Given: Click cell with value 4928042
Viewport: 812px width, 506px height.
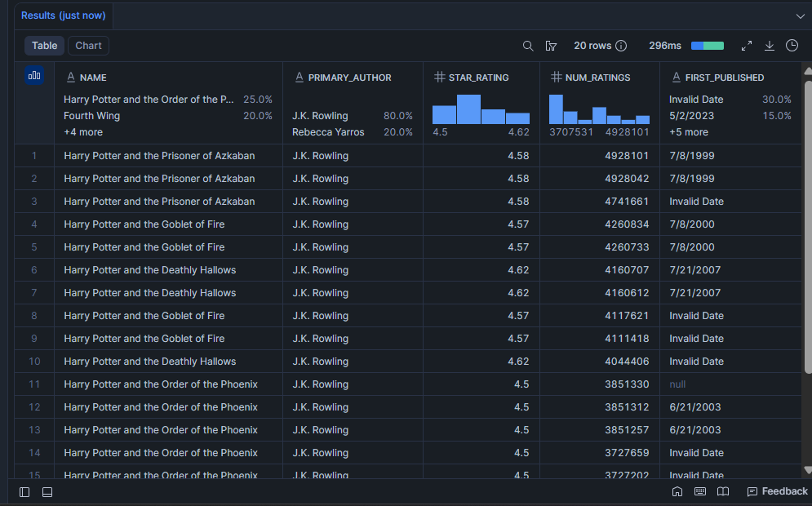Looking at the screenshot, I should click(600, 179).
